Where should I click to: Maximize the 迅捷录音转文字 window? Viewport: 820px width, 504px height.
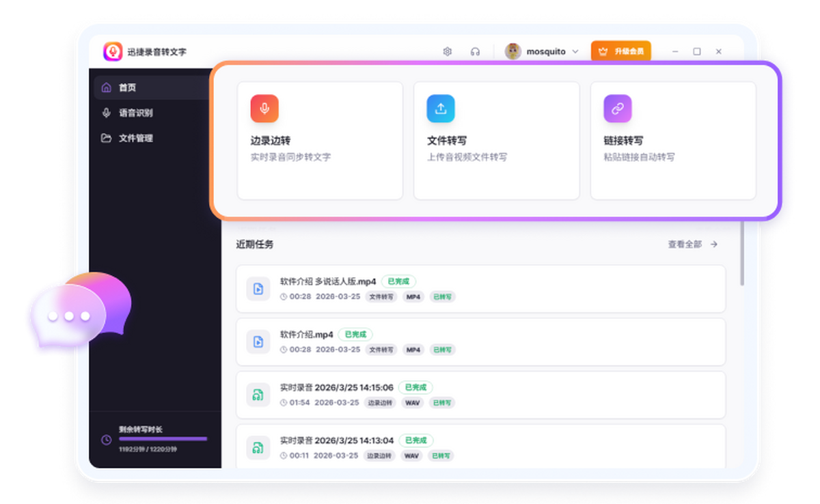tap(697, 51)
